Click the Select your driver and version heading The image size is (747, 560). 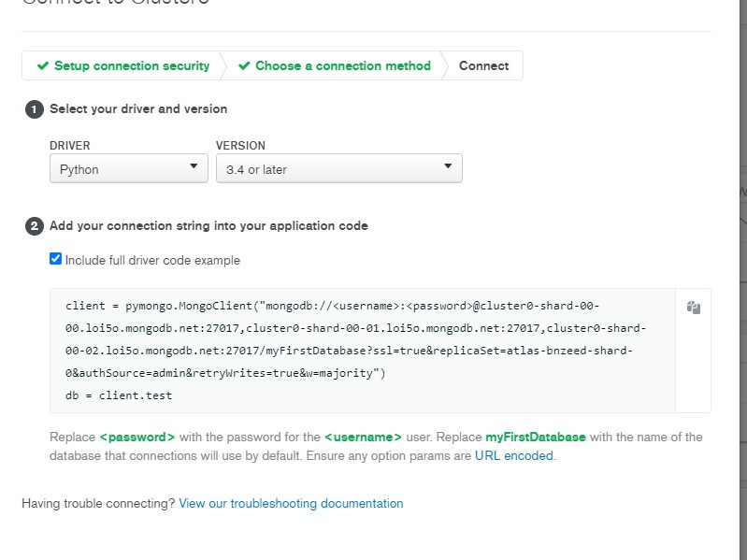tap(138, 109)
